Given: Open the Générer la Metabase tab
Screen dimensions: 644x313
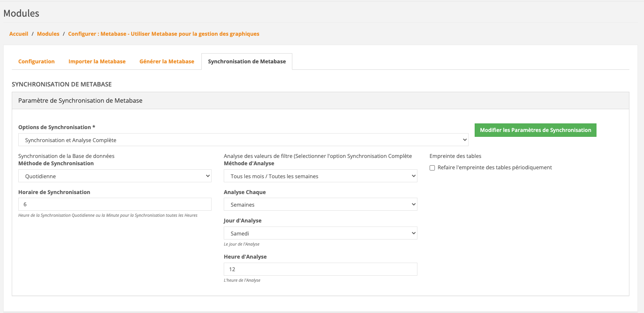Looking at the screenshot, I should tap(167, 61).
